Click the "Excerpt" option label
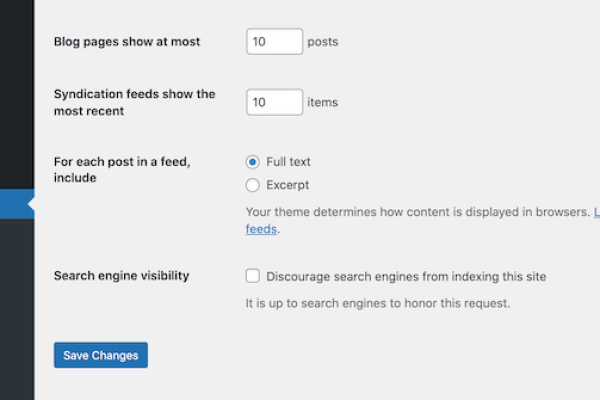This screenshot has width=600, height=400. [287, 185]
